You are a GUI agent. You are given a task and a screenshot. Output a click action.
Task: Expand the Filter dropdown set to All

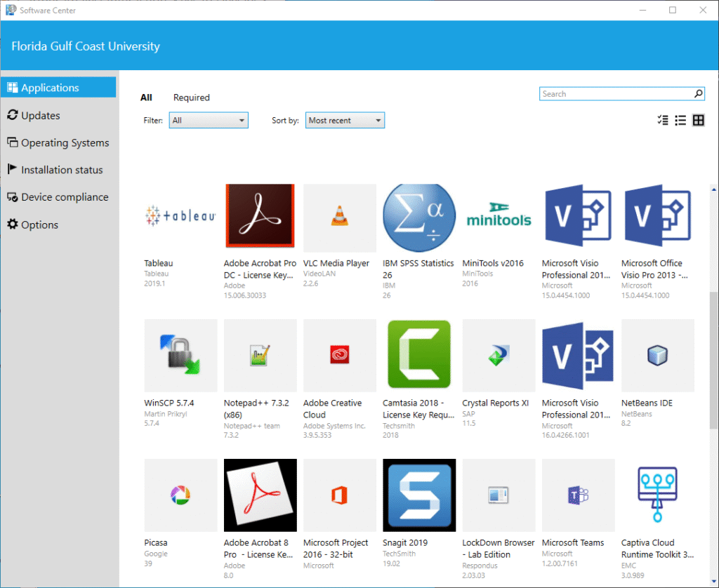(209, 121)
